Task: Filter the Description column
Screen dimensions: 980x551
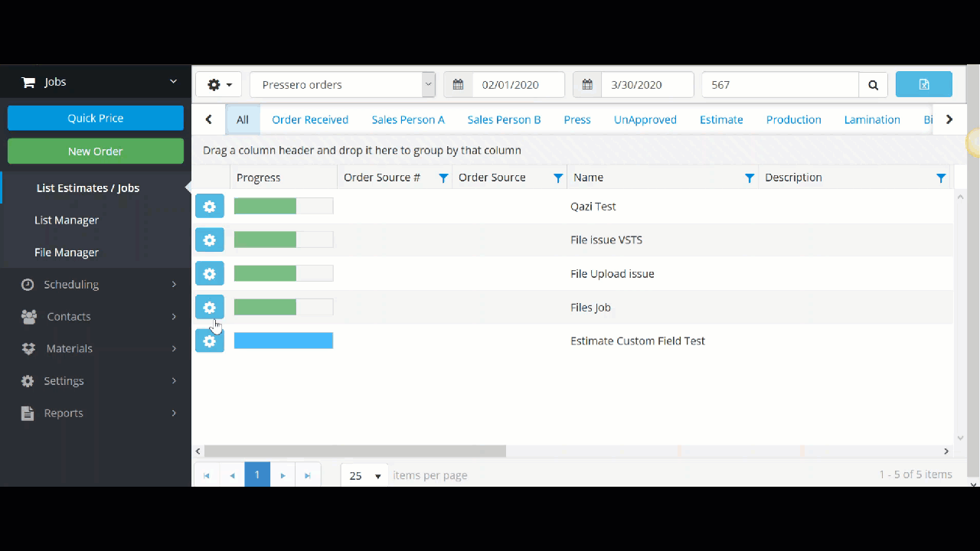Action: (941, 178)
